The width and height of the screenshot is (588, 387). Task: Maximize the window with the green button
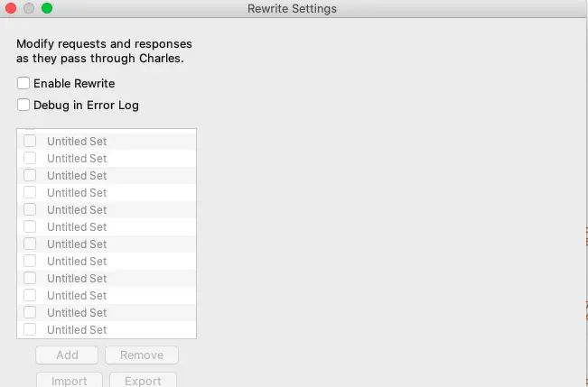click(47, 9)
